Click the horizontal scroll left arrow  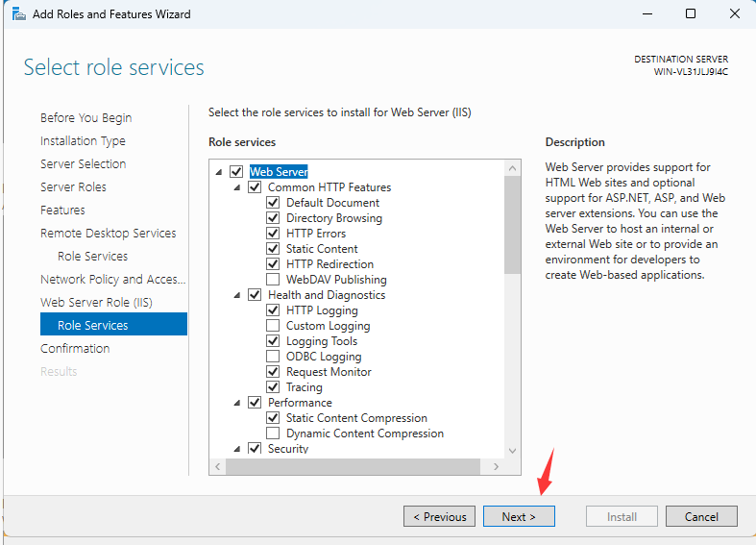pyautogui.click(x=218, y=466)
